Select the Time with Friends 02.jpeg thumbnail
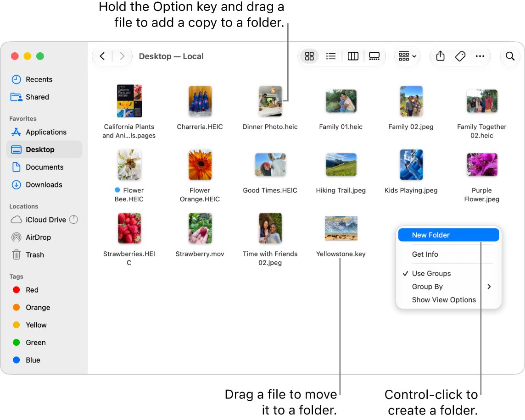 pyautogui.click(x=270, y=228)
